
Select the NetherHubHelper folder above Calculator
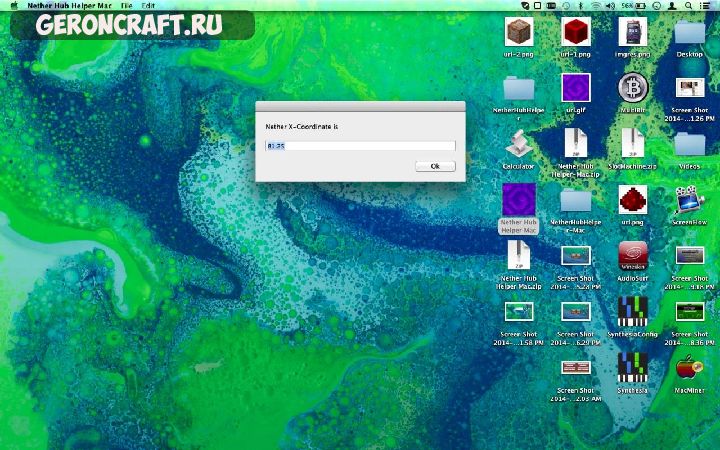pos(519,89)
